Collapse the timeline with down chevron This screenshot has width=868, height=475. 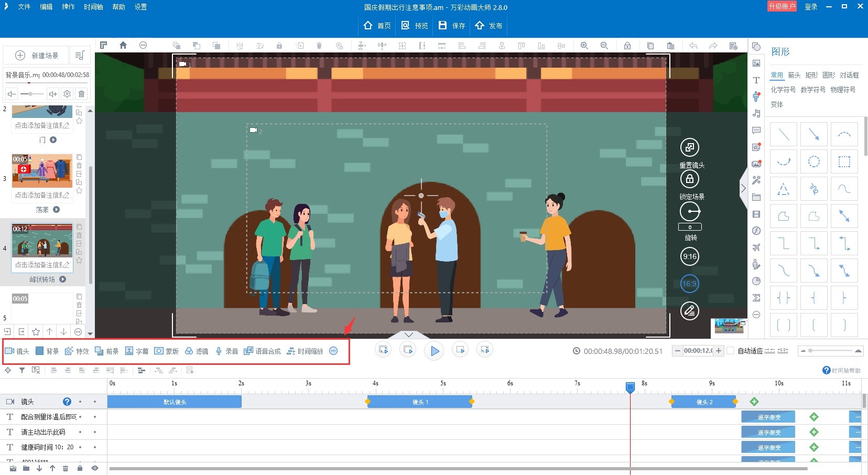point(409,334)
